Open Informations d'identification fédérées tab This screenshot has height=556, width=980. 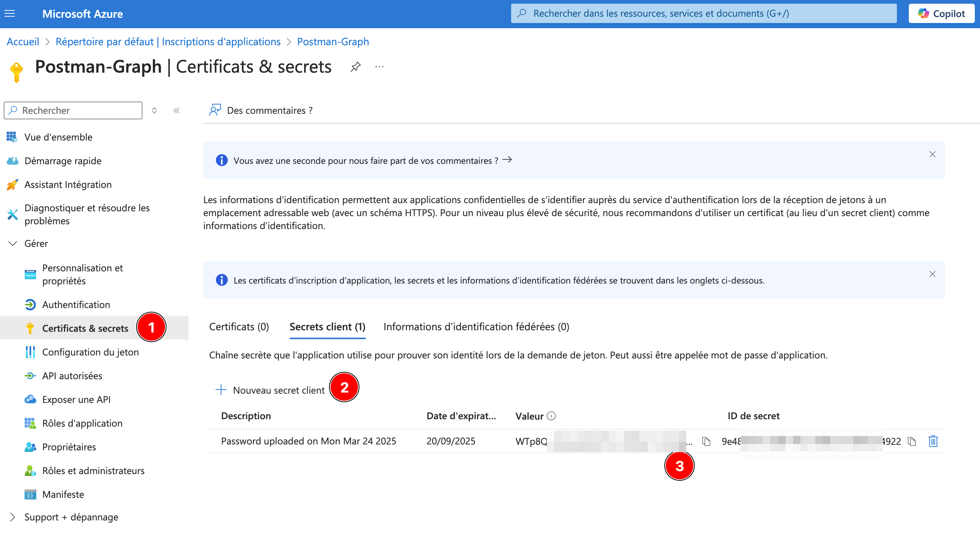point(476,327)
